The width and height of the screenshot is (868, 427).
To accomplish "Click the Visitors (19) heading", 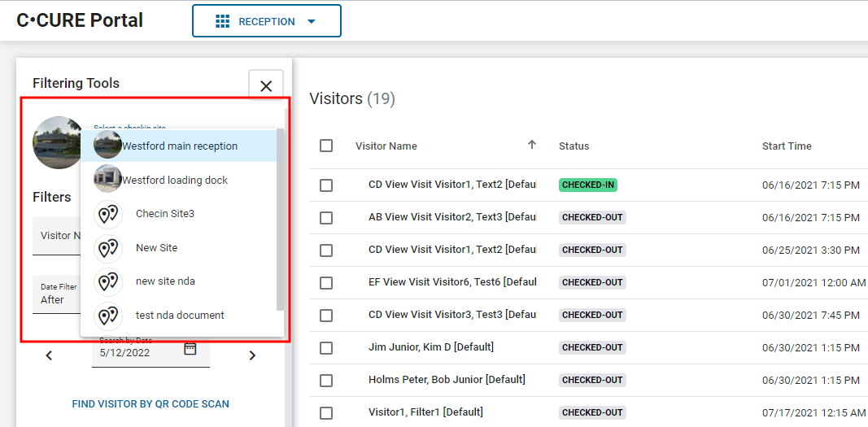I will click(x=352, y=99).
